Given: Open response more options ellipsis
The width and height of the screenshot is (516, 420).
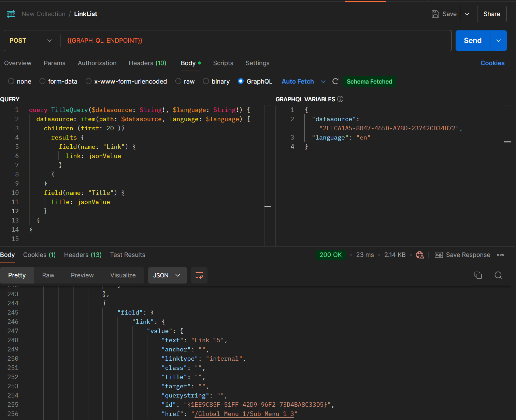Looking at the screenshot, I should click(501, 255).
